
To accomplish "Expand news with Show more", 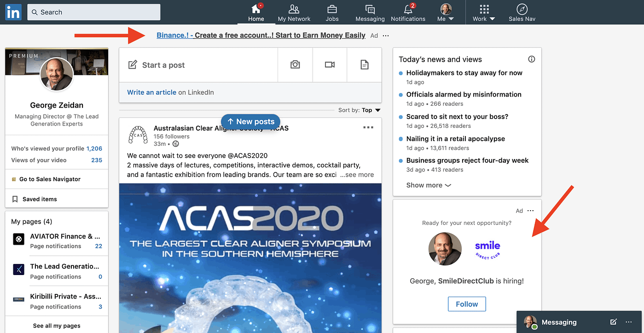I will click(x=429, y=185).
